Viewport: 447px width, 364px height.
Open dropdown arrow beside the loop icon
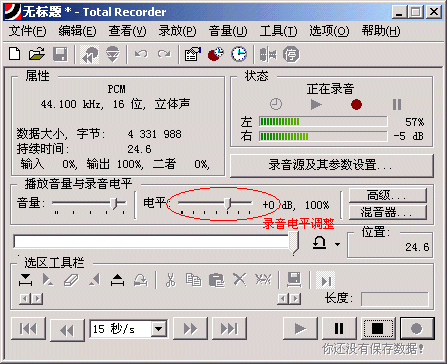tap(337, 244)
